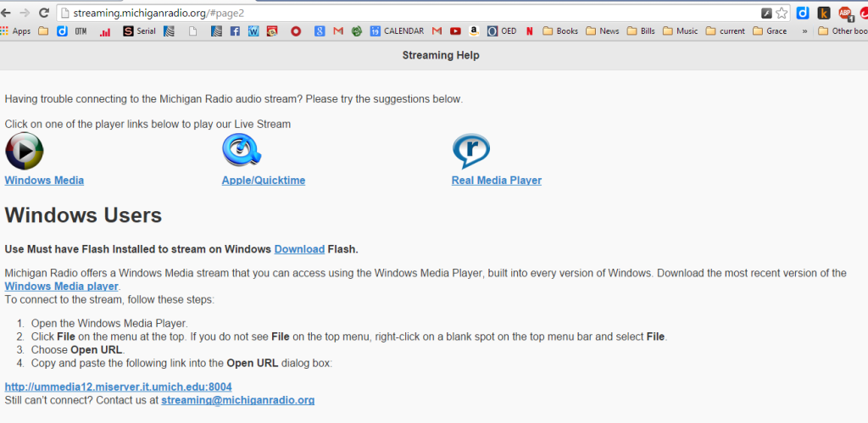Click the RealPlayer logo
The height and width of the screenshot is (423, 868).
click(x=470, y=151)
